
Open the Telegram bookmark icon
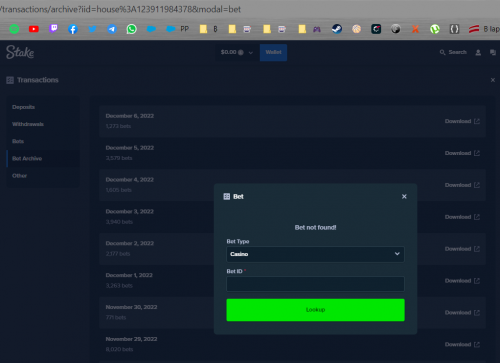pos(112,29)
